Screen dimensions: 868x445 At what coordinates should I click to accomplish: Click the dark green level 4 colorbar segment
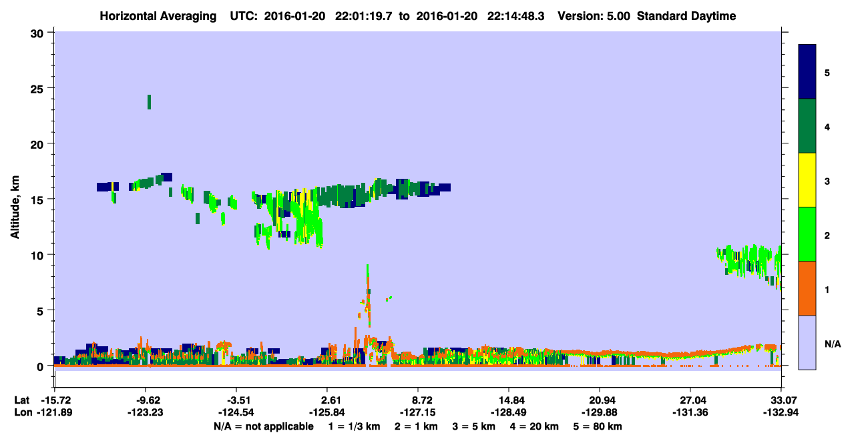point(807,126)
